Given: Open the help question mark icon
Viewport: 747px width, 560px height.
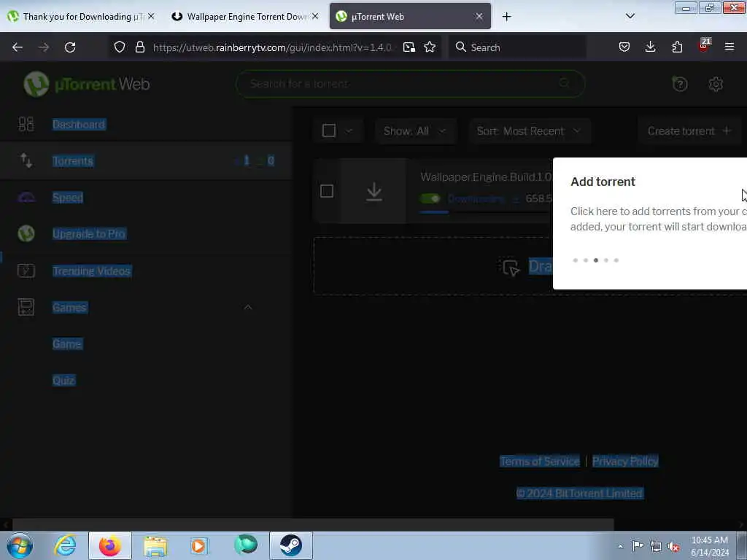Looking at the screenshot, I should 680,85.
